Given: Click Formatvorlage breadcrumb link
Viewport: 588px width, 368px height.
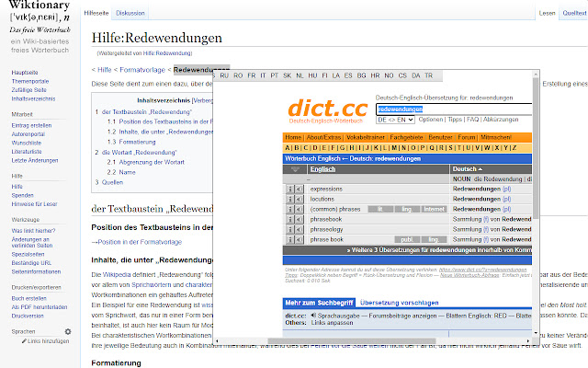Looking at the screenshot, I should (142, 70).
